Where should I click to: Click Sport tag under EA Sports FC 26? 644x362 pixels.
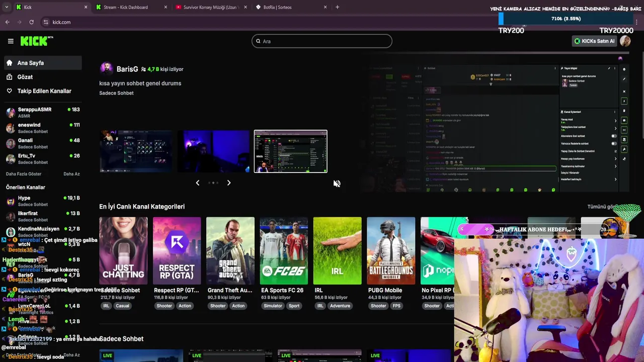(294, 306)
